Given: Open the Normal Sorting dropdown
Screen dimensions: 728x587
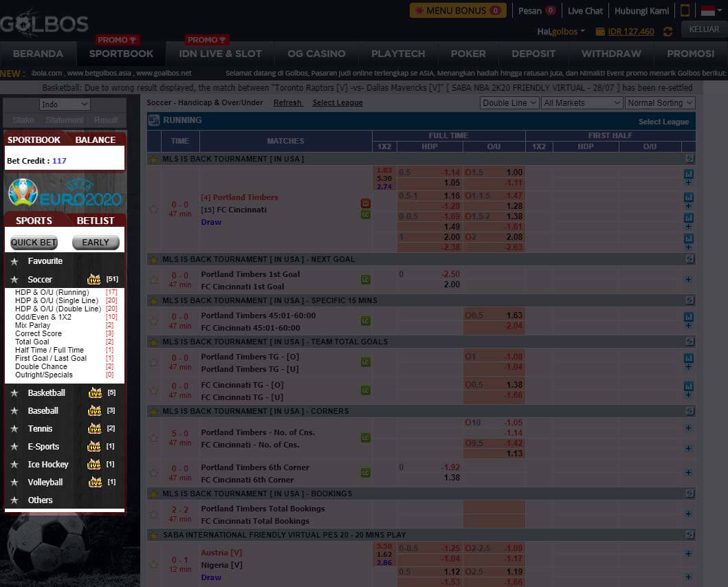Looking at the screenshot, I should [x=660, y=102].
